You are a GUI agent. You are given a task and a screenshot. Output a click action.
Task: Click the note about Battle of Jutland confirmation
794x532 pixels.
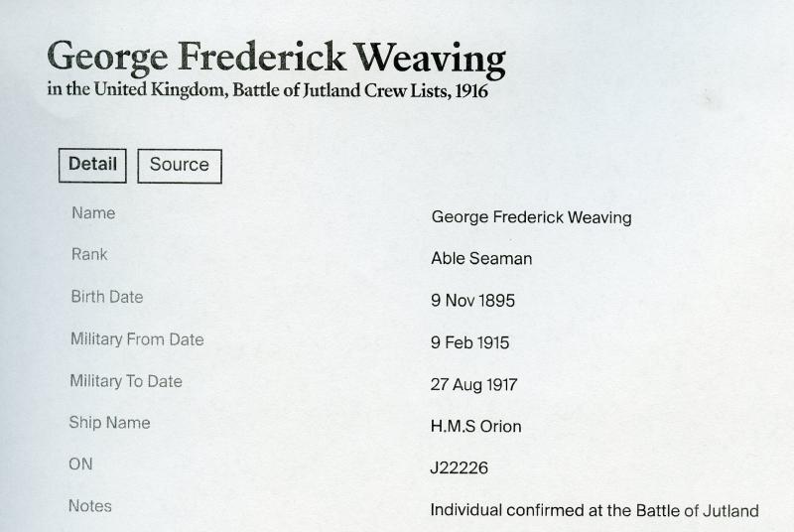pyautogui.click(x=595, y=510)
